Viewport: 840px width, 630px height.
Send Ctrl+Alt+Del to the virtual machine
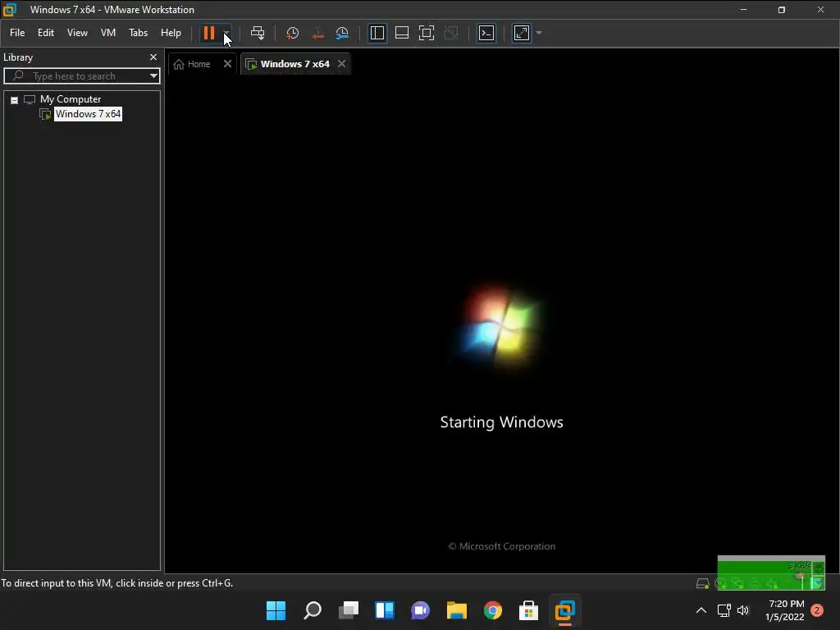pos(258,33)
